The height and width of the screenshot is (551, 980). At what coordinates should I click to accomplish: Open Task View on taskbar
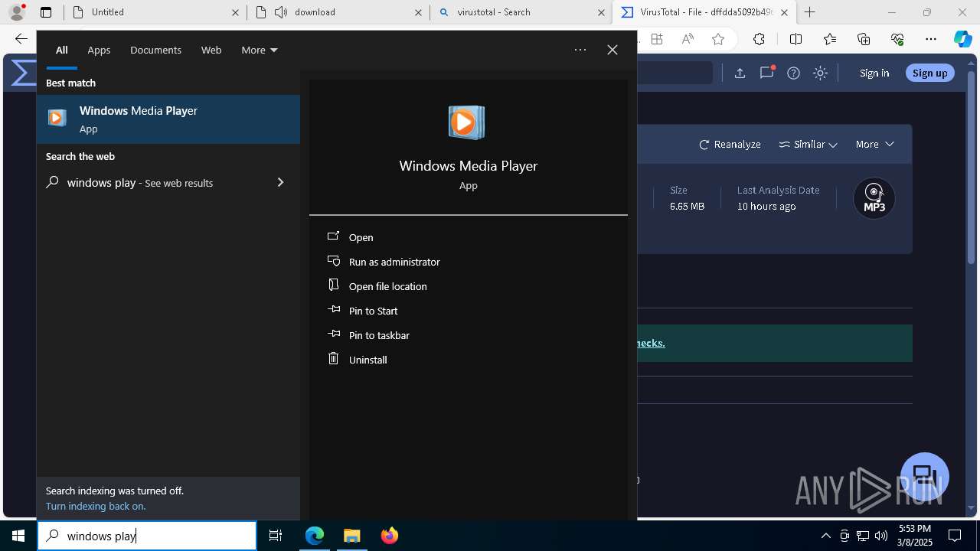coord(276,536)
